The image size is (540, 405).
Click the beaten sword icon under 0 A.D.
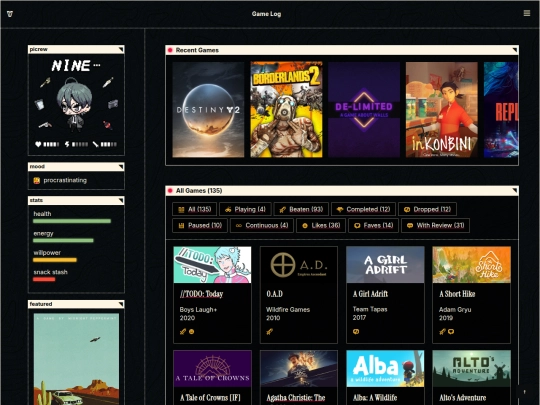[x=269, y=332]
